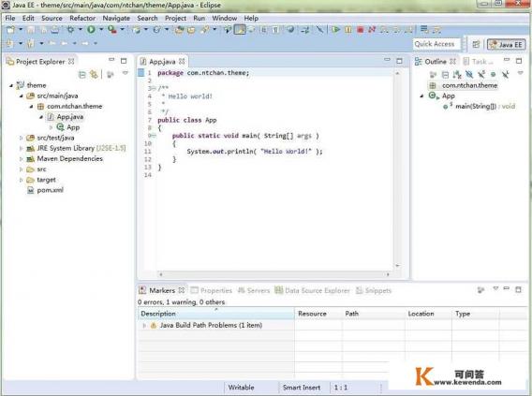
Task: Click the Smart Insert status bar entry
Action: (302, 388)
